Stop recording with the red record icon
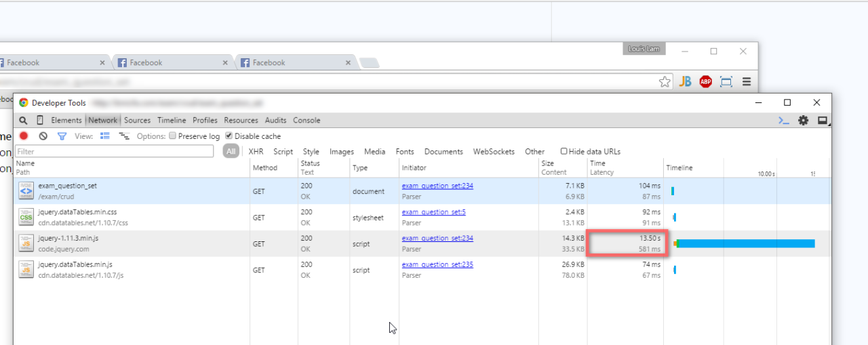The image size is (868, 345). coord(24,136)
